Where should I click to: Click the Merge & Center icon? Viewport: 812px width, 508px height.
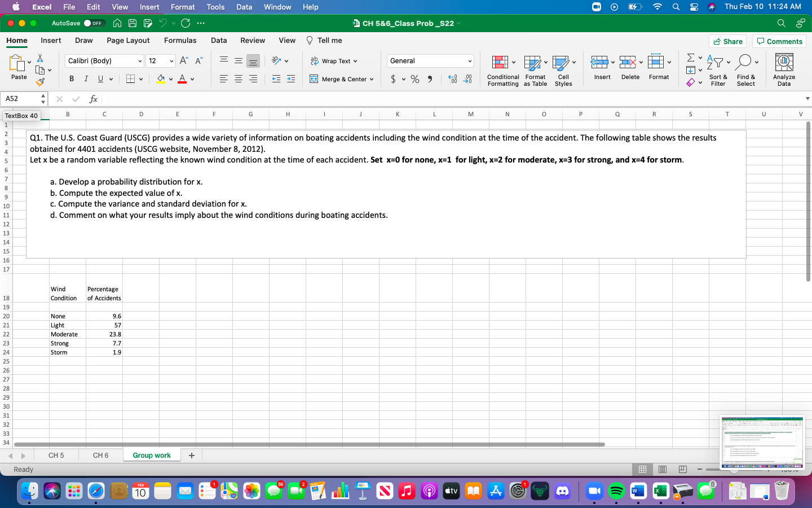[x=314, y=79]
